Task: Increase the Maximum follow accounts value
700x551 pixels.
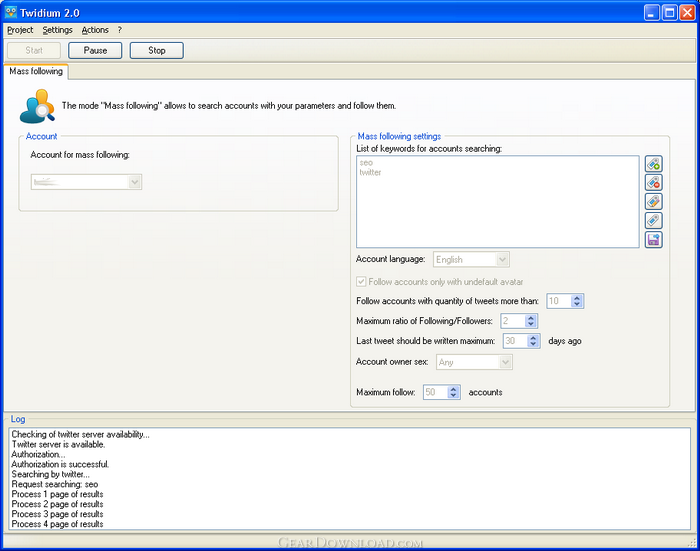Action: [x=453, y=389]
